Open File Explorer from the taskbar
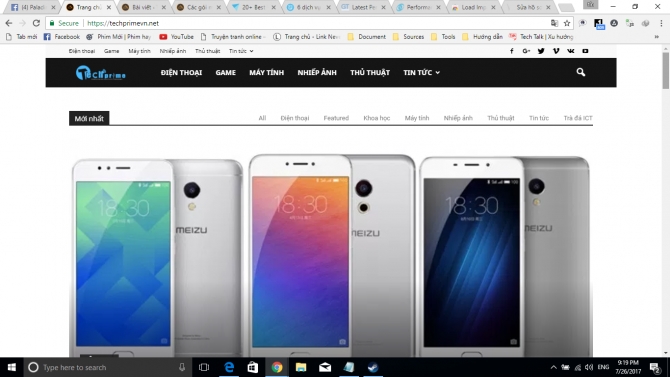 tap(301, 367)
